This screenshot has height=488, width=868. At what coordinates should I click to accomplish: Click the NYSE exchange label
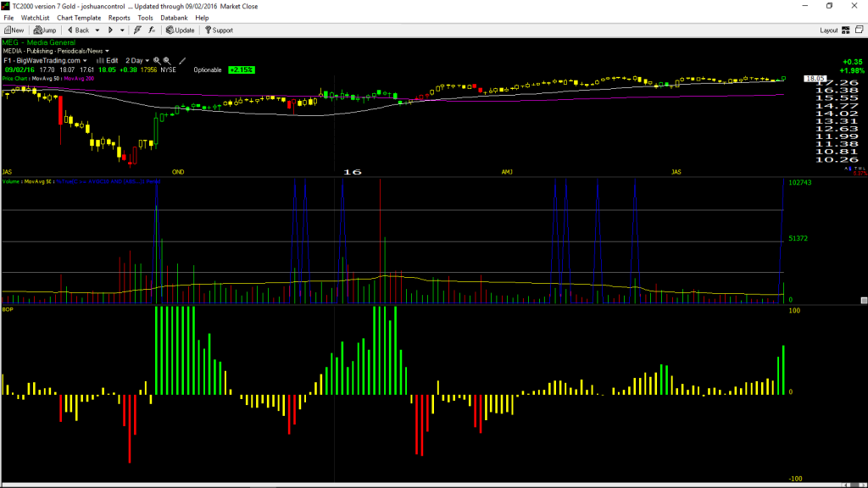pos(169,69)
